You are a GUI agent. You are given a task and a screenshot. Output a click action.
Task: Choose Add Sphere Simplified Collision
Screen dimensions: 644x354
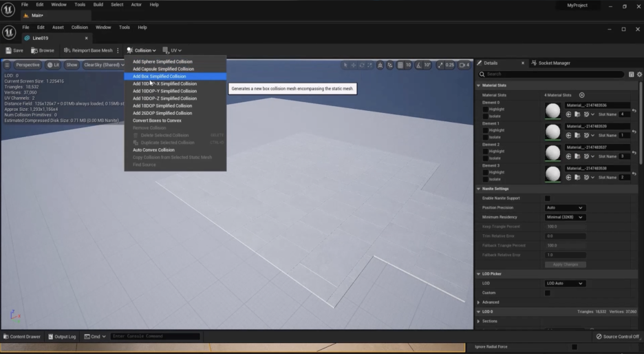click(x=175, y=62)
